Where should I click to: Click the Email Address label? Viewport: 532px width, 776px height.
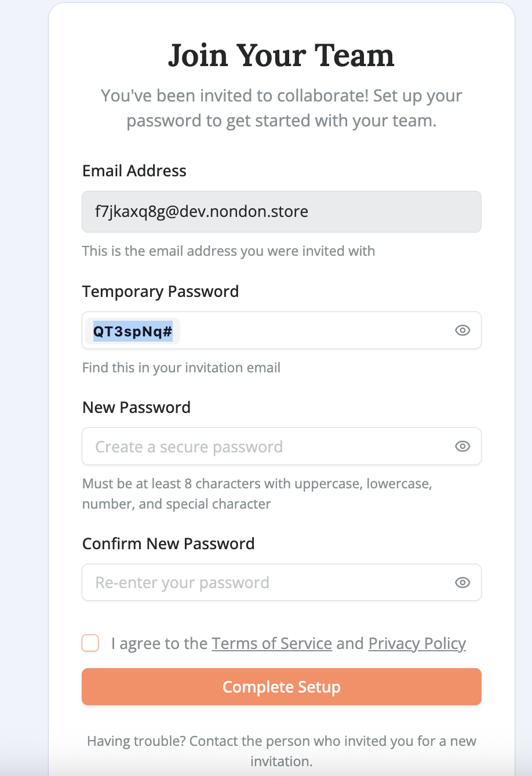[x=134, y=171]
